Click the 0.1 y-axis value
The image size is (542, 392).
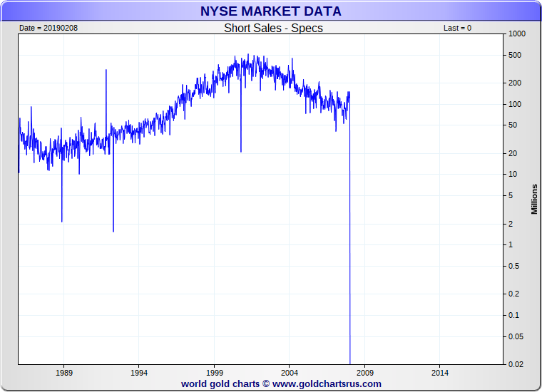click(513, 315)
